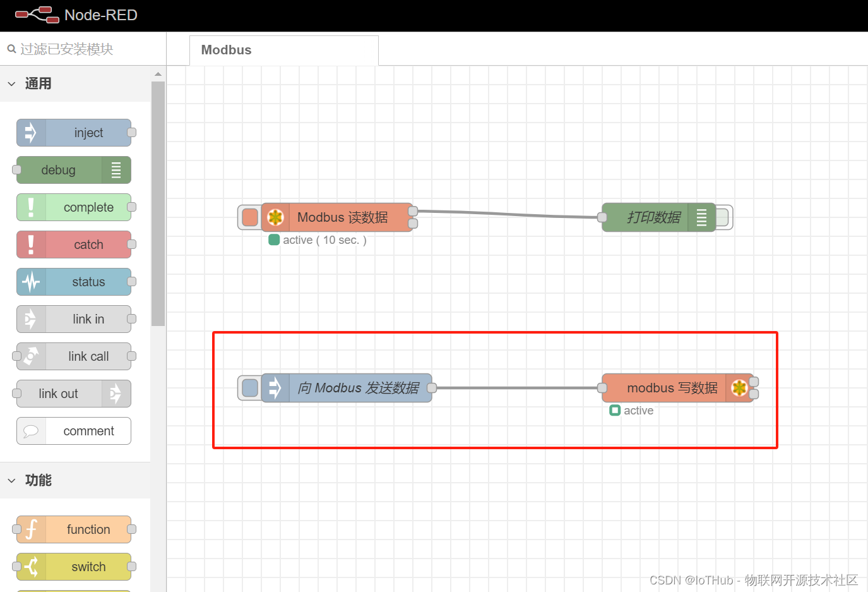Select the complete node exclamation icon
The height and width of the screenshot is (592, 868).
coord(31,207)
